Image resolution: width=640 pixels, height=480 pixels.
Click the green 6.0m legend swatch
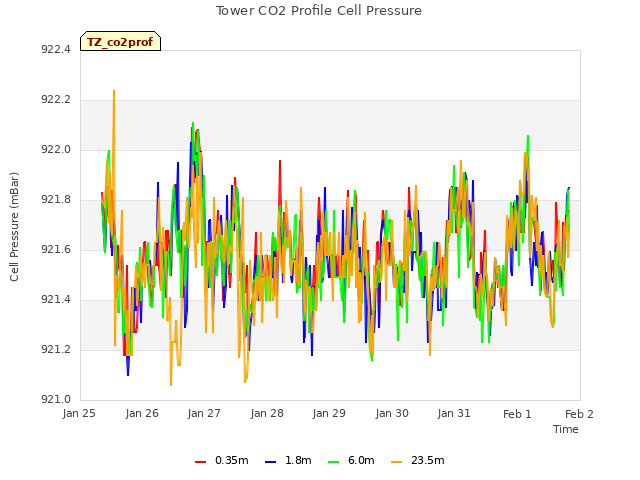pos(333,462)
